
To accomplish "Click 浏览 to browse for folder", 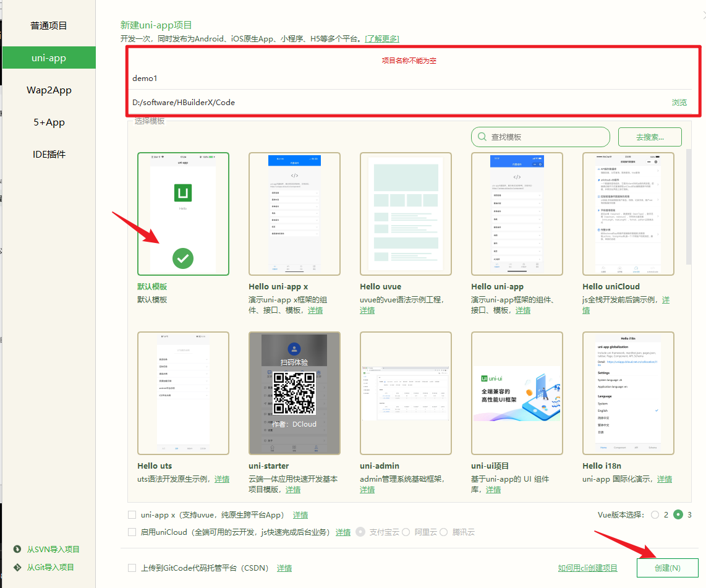I will [x=679, y=103].
